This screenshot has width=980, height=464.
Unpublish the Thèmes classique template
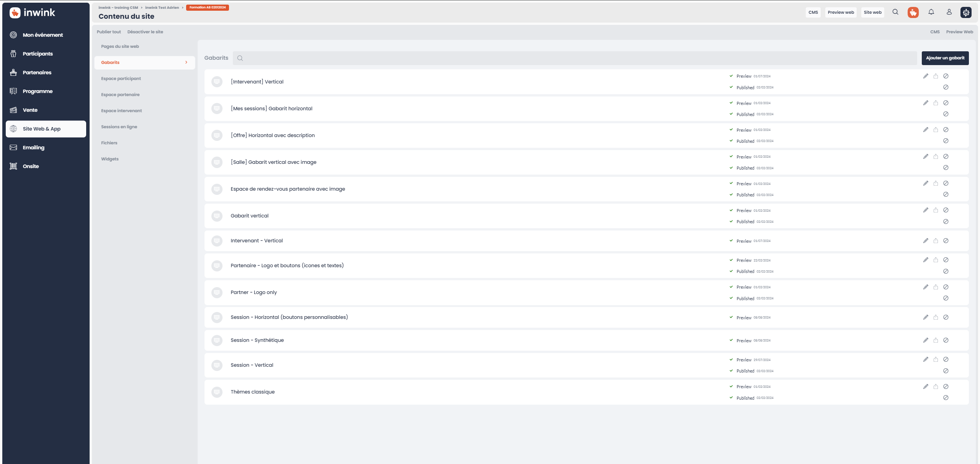point(946,398)
